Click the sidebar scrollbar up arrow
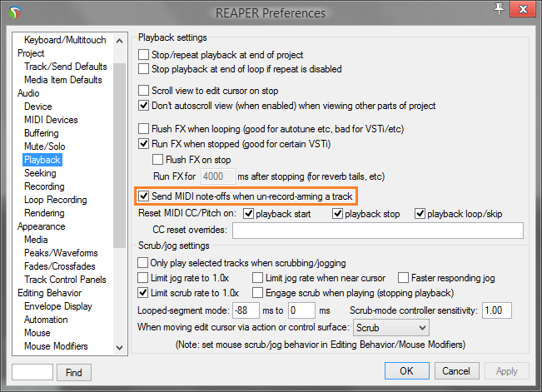This screenshot has height=392, width=542. click(x=119, y=39)
